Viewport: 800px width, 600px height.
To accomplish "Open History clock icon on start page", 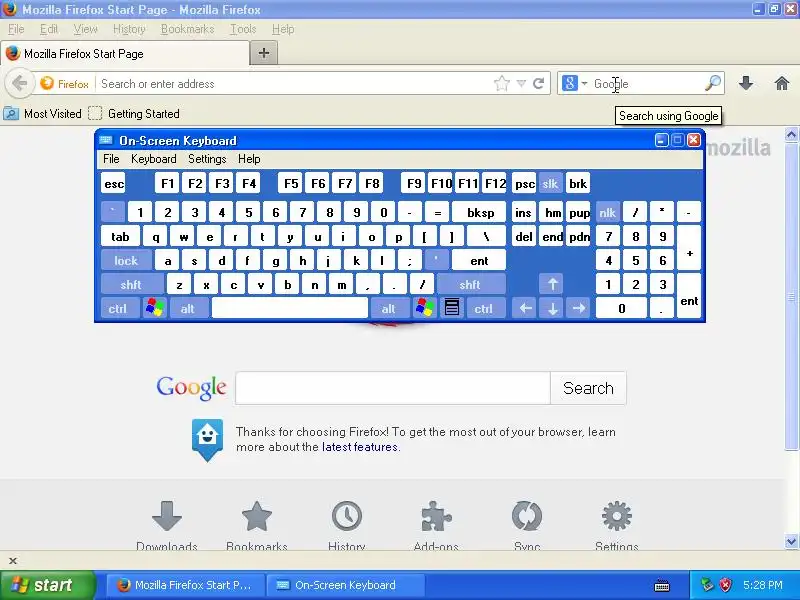I will pos(347,517).
